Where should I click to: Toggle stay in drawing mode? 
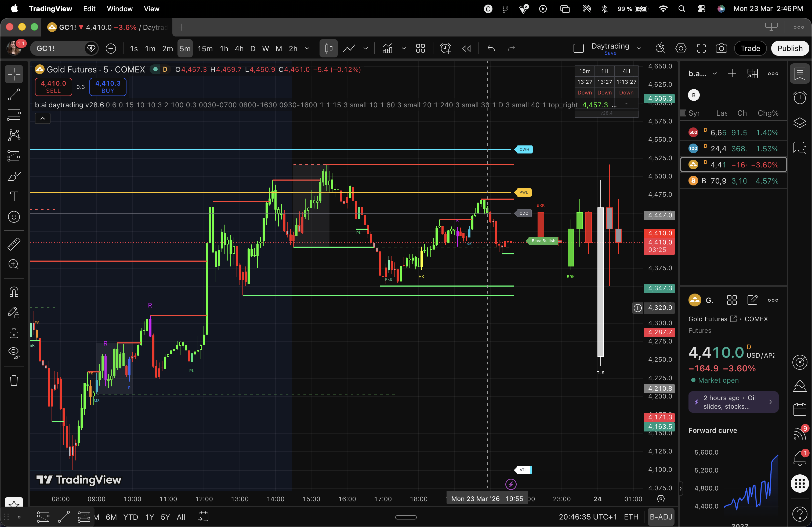(x=14, y=312)
